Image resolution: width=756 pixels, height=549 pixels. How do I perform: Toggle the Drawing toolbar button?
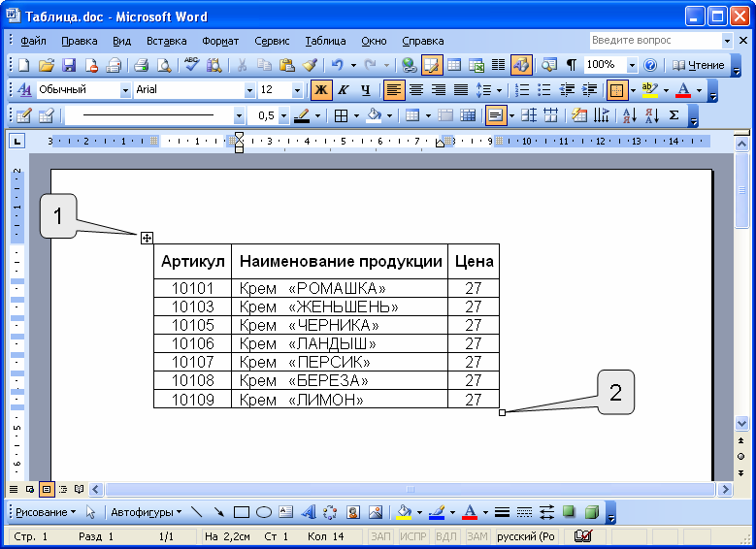click(x=521, y=65)
